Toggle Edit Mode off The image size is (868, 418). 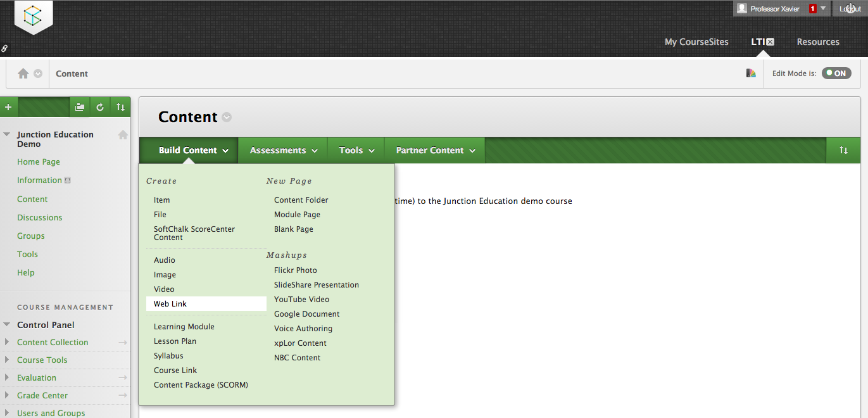(x=836, y=73)
